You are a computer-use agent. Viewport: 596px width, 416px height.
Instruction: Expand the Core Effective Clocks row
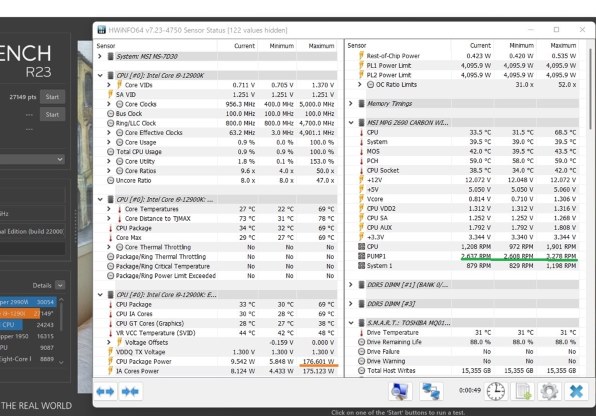tap(109, 132)
